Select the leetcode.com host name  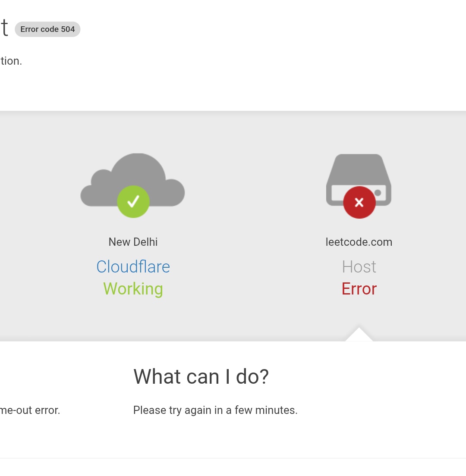(x=359, y=242)
